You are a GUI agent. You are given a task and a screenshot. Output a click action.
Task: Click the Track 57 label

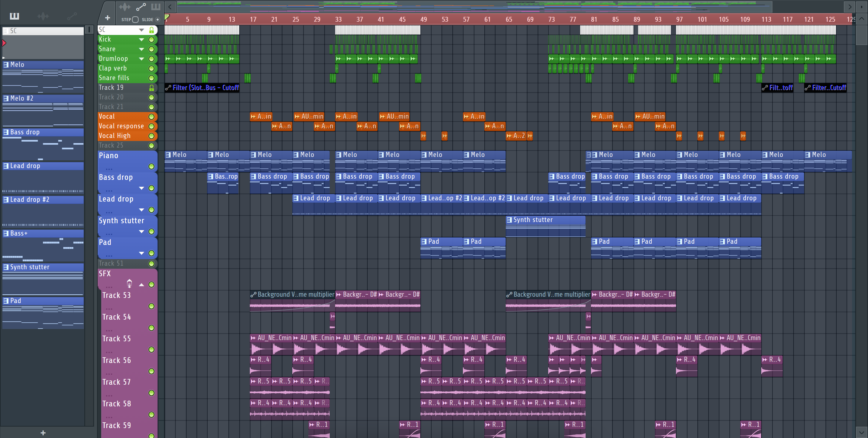point(116,382)
